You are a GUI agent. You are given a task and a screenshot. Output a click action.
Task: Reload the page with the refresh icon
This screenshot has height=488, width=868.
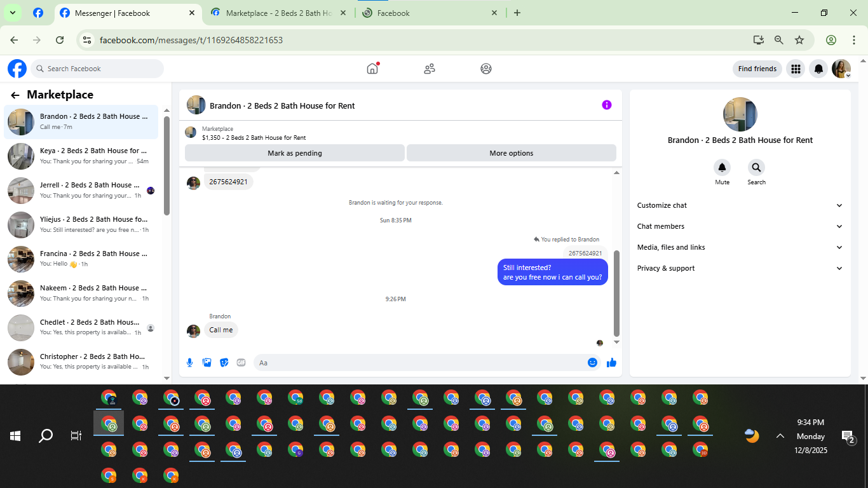click(x=60, y=40)
